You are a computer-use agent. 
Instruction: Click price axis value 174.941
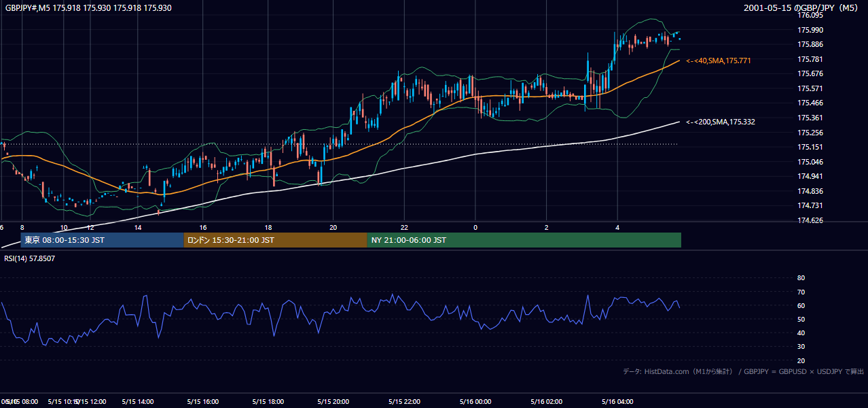pyautogui.click(x=810, y=177)
